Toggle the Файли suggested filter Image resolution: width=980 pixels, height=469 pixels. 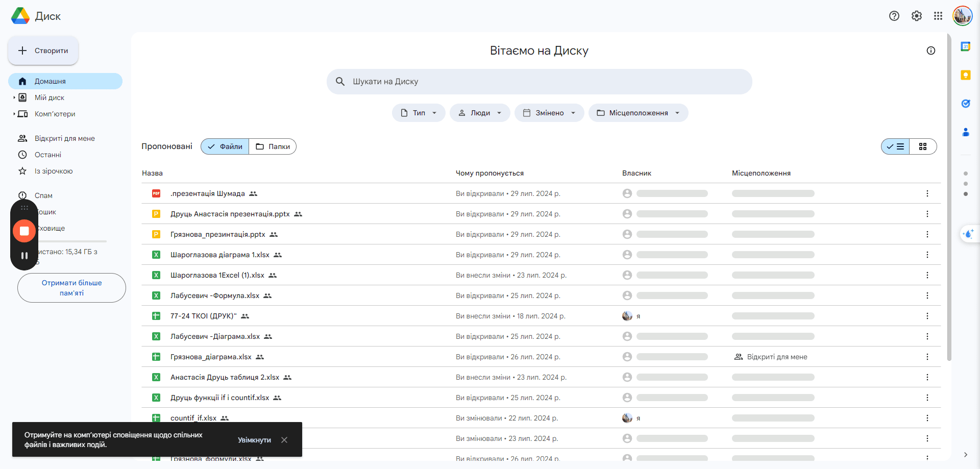pos(225,146)
